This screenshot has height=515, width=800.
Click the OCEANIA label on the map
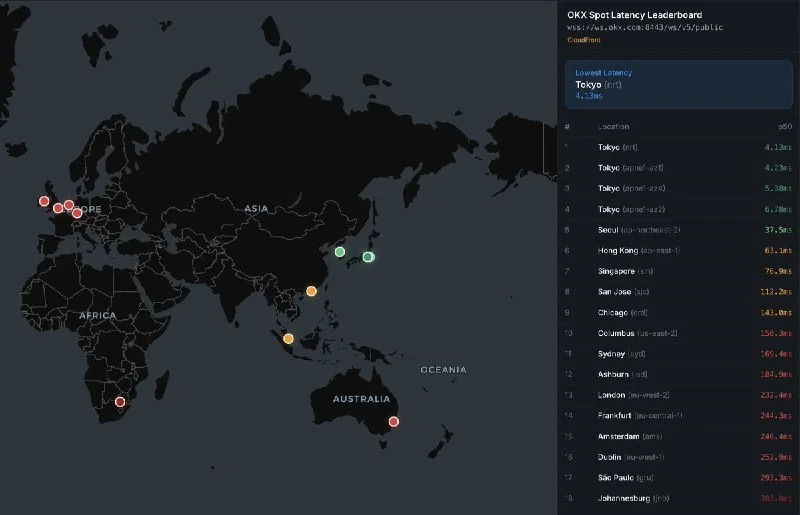tap(443, 370)
